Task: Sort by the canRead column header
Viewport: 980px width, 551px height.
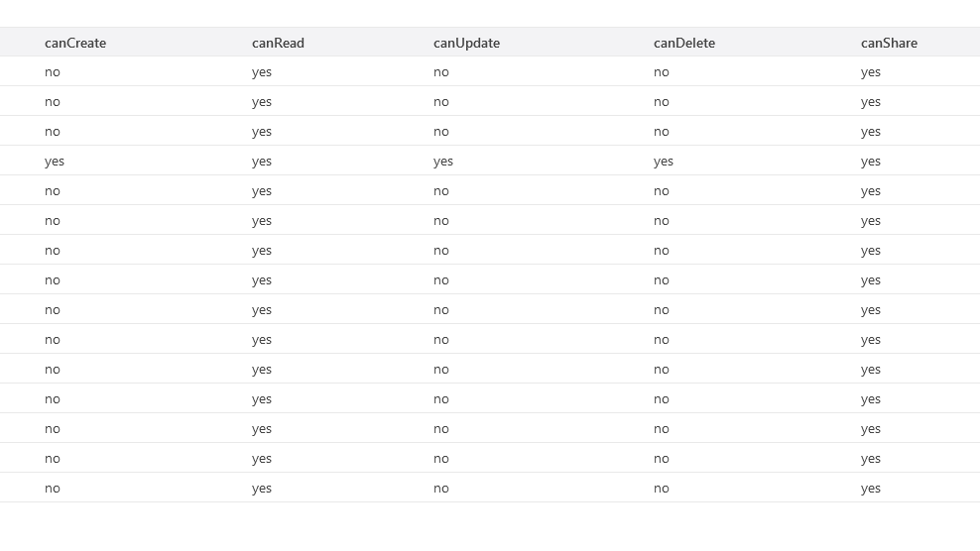Action: (x=278, y=43)
